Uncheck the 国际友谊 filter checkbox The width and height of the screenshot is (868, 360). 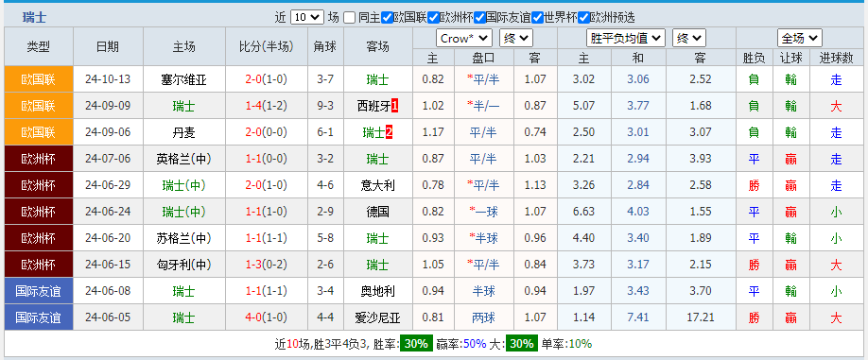(480, 18)
